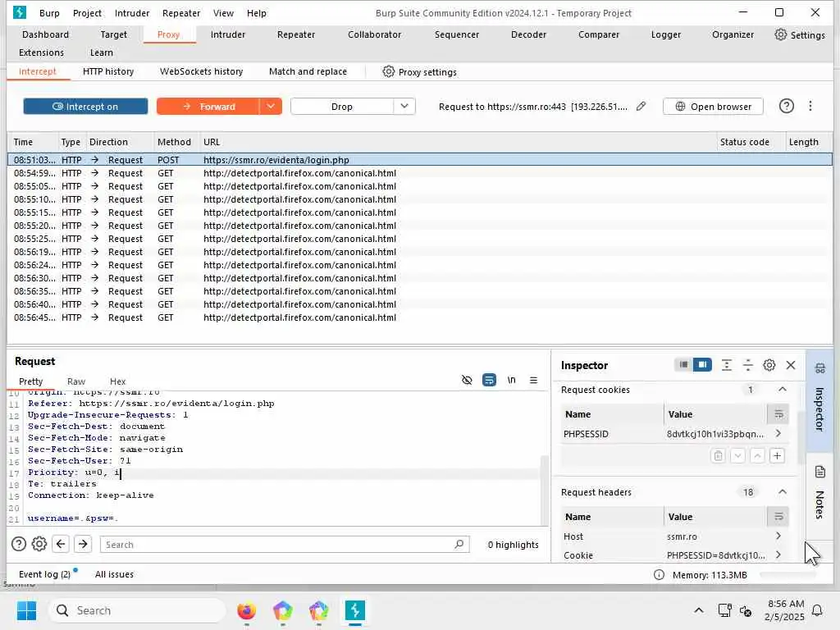Open Forward dropdown arrow
This screenshot has width=840, height=630.
(271, 107)
